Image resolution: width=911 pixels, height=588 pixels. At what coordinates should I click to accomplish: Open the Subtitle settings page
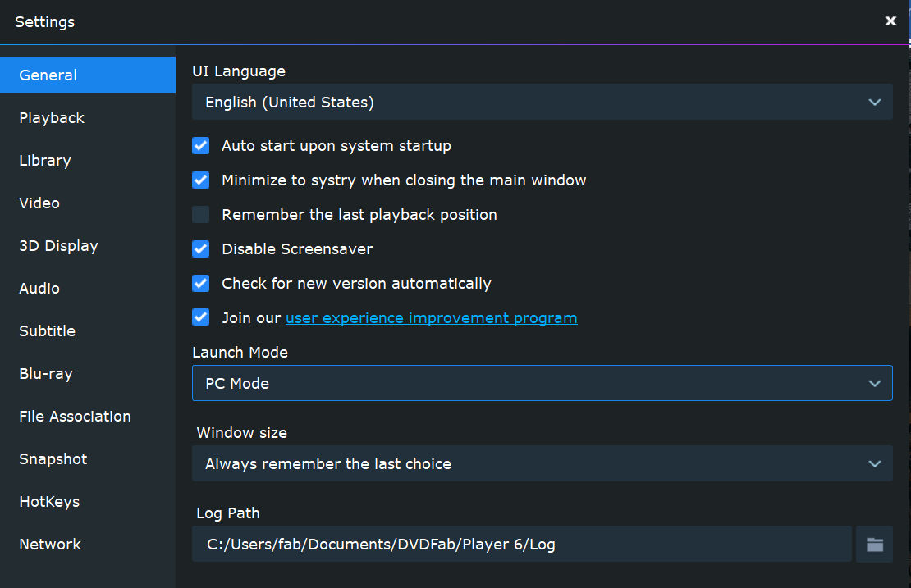(x=47, y=331)
